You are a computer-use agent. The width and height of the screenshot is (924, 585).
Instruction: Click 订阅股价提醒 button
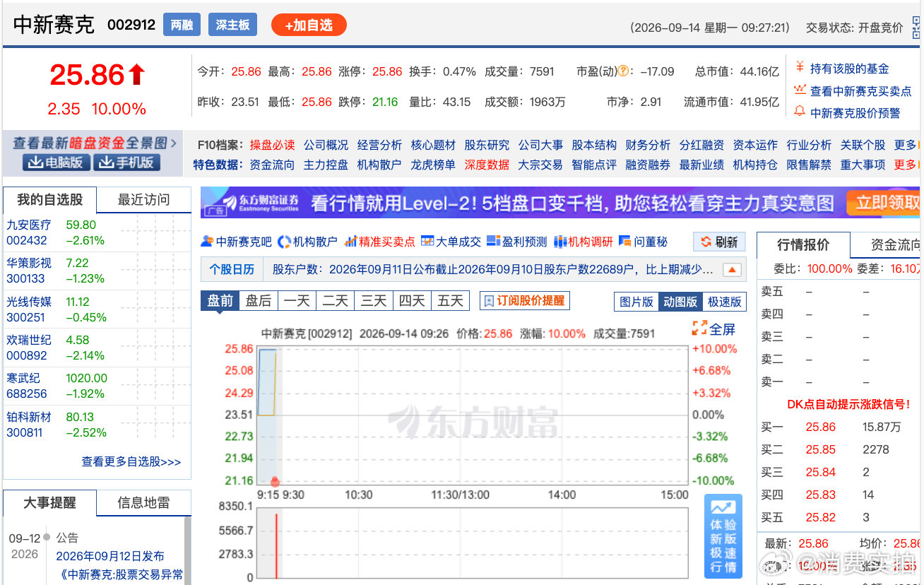[525, 301]
